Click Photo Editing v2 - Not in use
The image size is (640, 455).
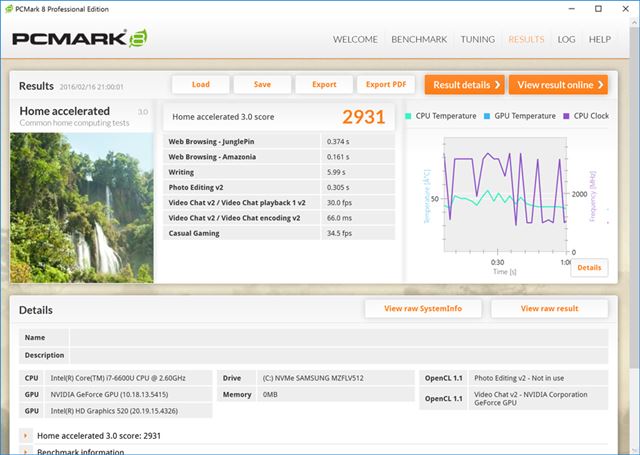519,378
